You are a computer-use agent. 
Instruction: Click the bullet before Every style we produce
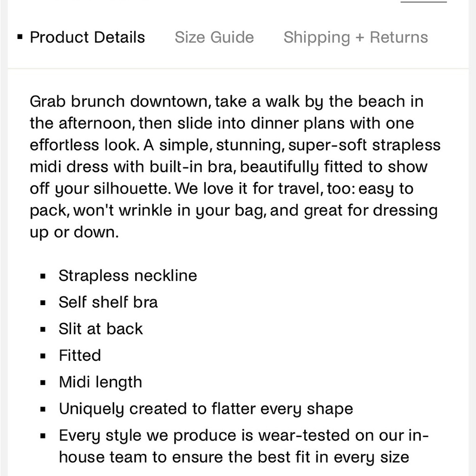tap(43, 436)
